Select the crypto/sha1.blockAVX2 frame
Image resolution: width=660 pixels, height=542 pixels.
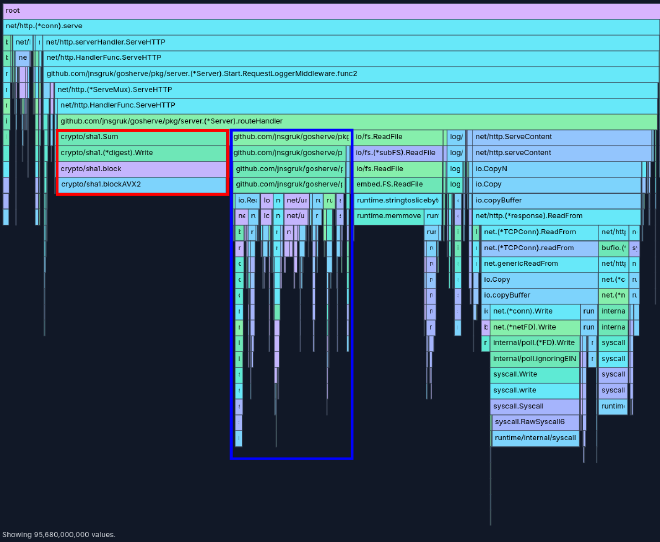pyautogui.click(x=142, y=184)
